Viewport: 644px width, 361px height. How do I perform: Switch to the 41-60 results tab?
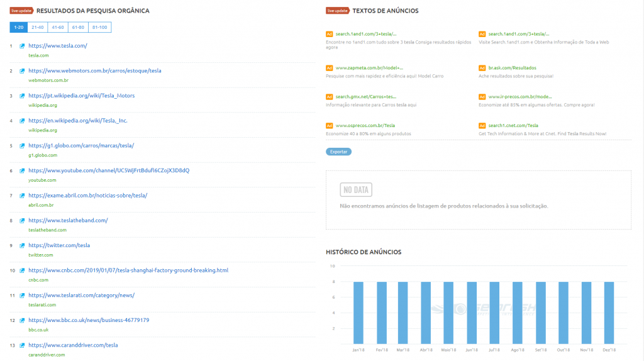[x=57, y=27]
